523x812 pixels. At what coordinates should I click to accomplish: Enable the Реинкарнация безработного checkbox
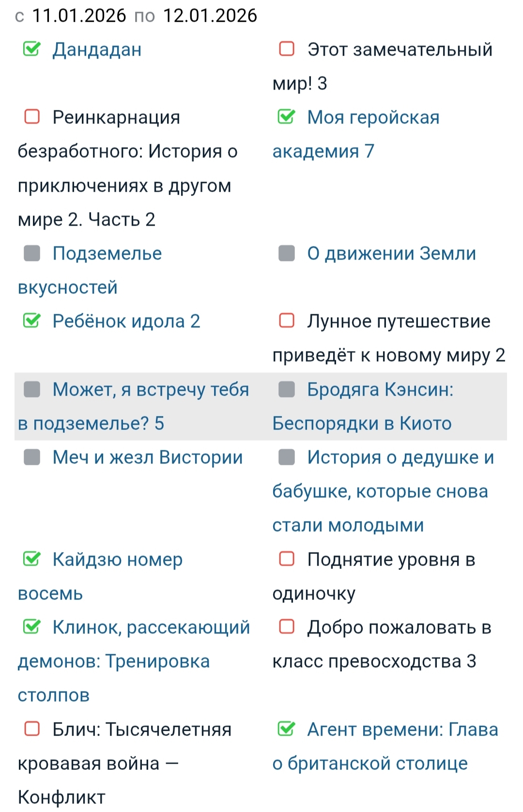tap(31, 117)
